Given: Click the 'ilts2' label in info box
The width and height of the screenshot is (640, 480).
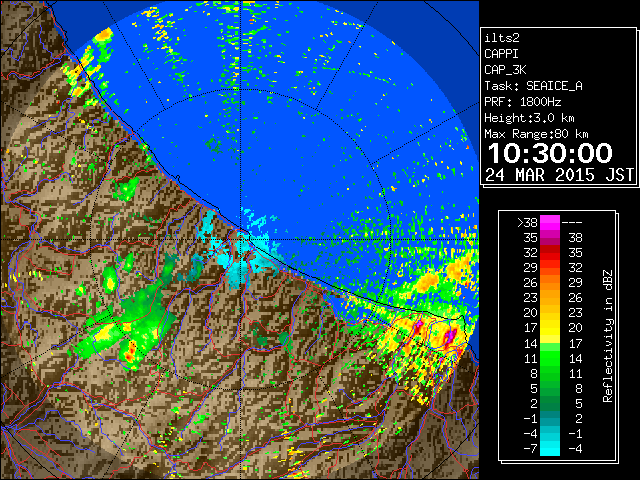Looking at the screenshot, I should pos(502,38).
